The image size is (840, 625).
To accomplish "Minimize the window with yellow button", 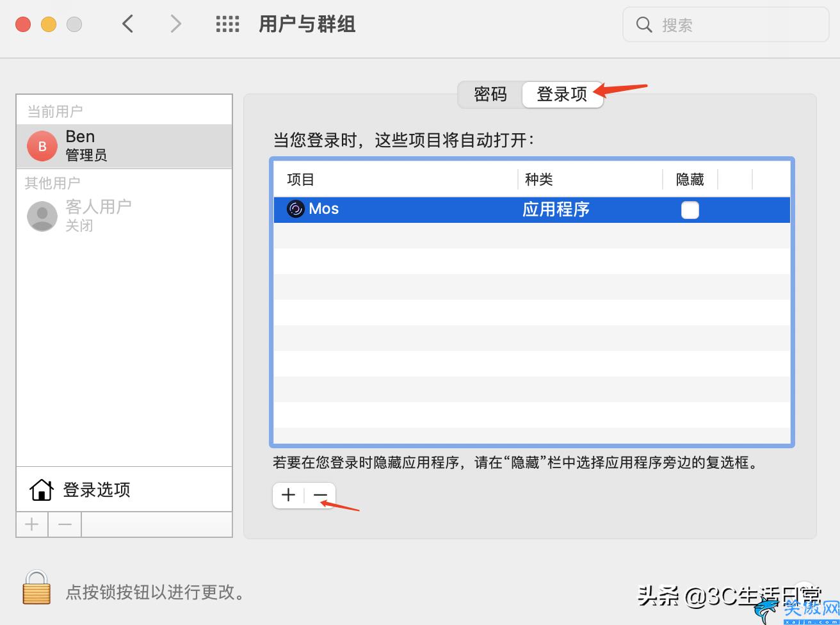I will (49, 24).
